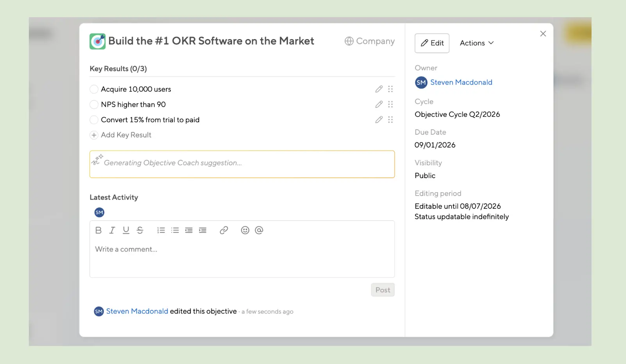This screenshot has height=364, width=626.
Task: Toggle italic formatting in comment editor
Action: (x=112, y=230)
